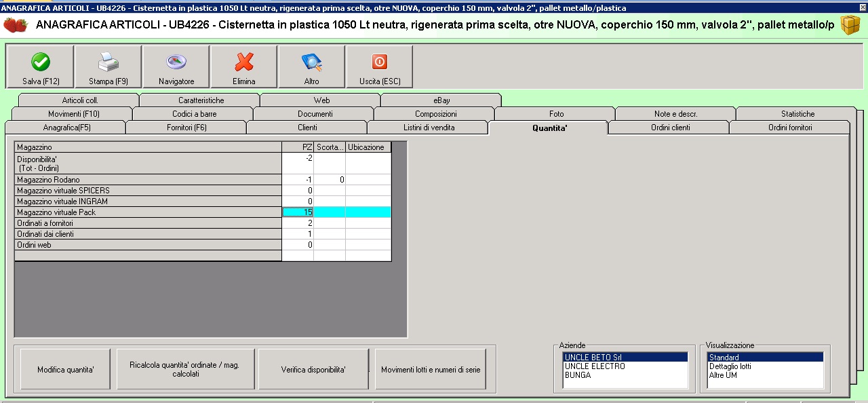Go to the Anagrafica(F5) tab
The height and width of the screenshot is (403, 868).
[66, 128]
